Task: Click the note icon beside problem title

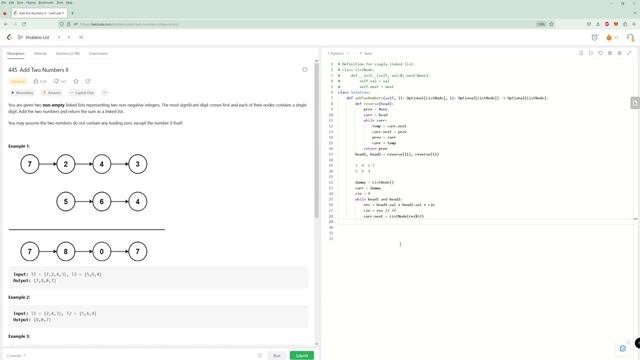Action: pos(304,70)
